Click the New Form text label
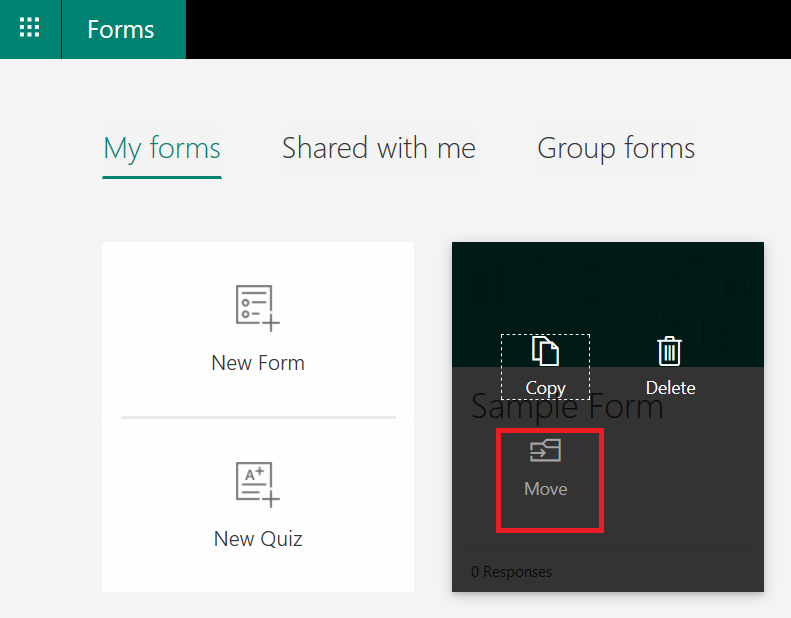This screenshot has height=618, width=791. (258, 363)
